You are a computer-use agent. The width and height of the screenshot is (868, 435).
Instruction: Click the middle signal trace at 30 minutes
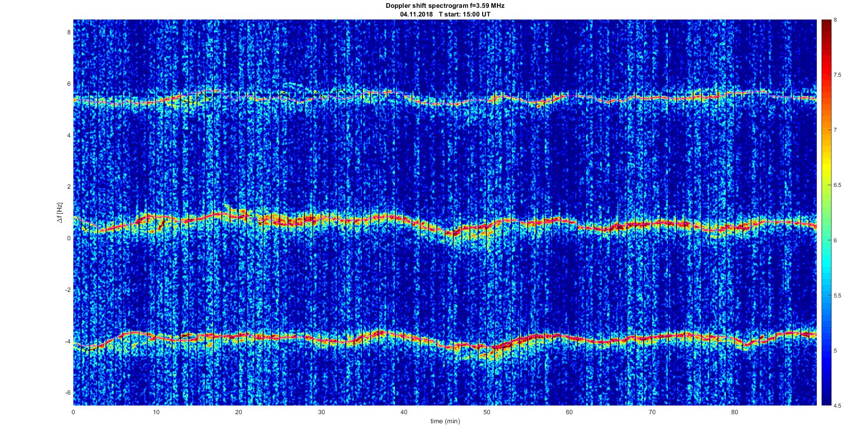[x=321, y=219]
